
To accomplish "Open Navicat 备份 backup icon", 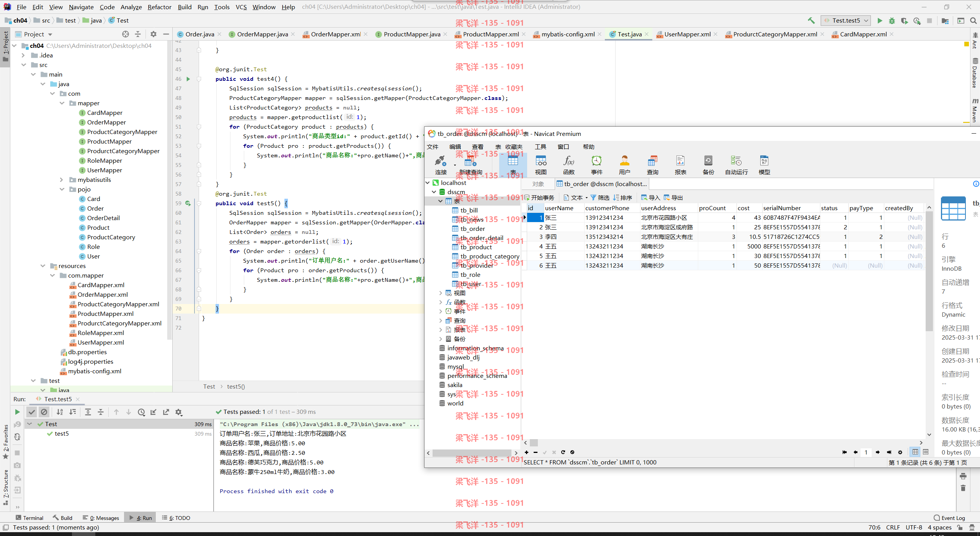I will pyautogui.click(x=708, y=165).
